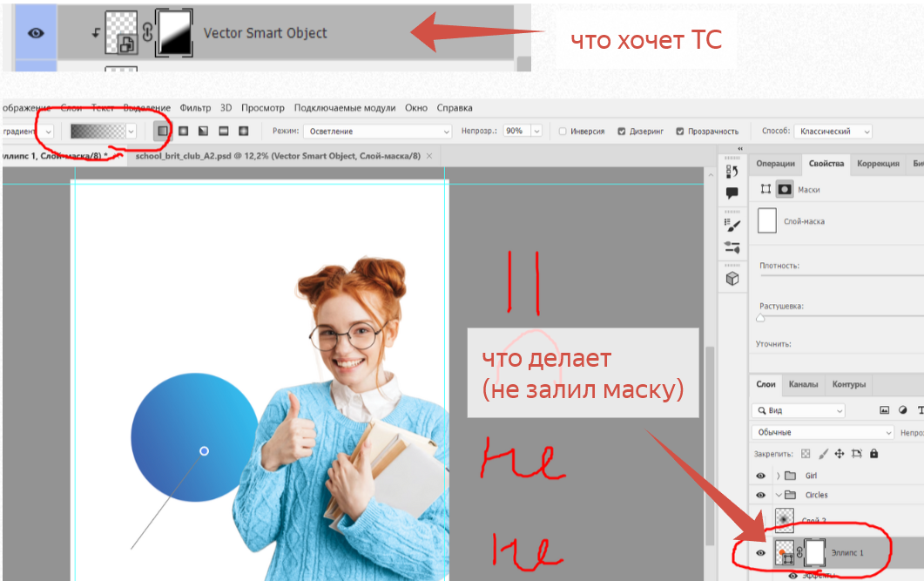Open the Режим Осветление dropdown

[x=378, y=132]
